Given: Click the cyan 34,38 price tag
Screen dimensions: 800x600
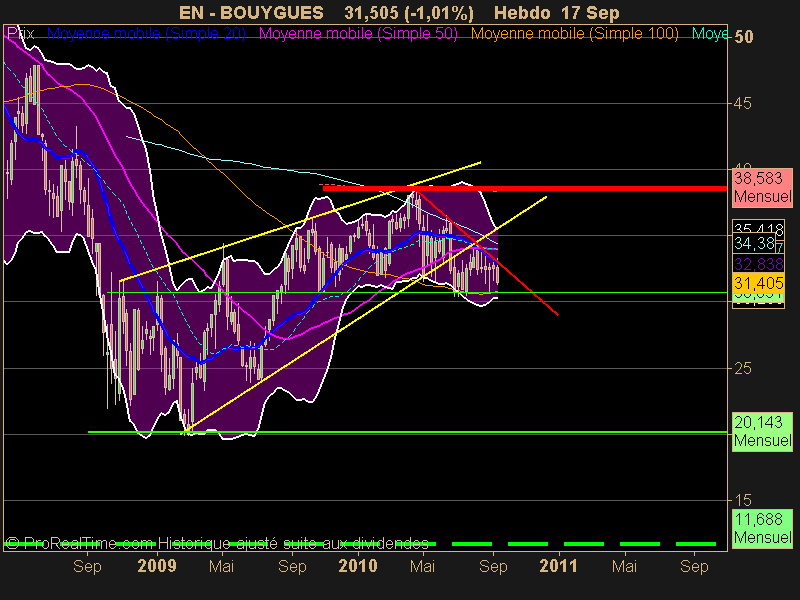Looking at the screenshot, I should (755, 243).
